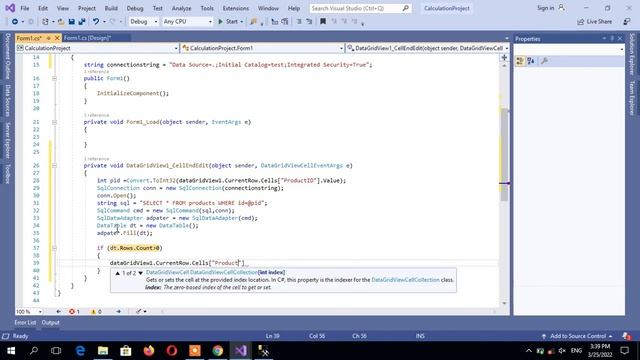This screenshot has width=640, height=360.
Task: Open the Solution Explorer side tab
Action: coord(632,54)
